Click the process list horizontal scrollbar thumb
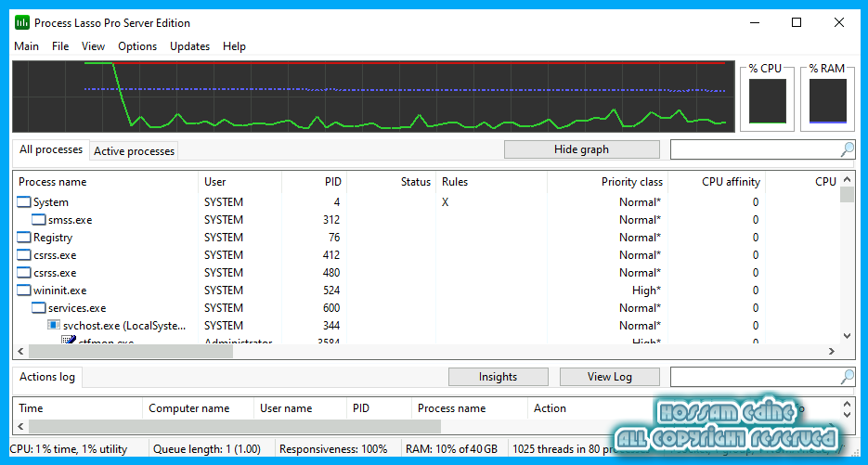Image resolution: width=868 pixels, height=465 pixels. click(131, 351)
